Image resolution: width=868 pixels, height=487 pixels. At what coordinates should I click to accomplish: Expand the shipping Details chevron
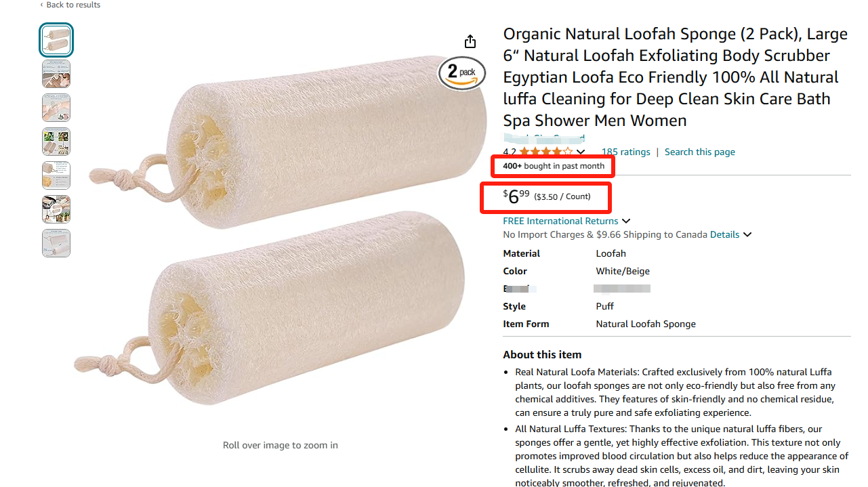pos(747,234)
